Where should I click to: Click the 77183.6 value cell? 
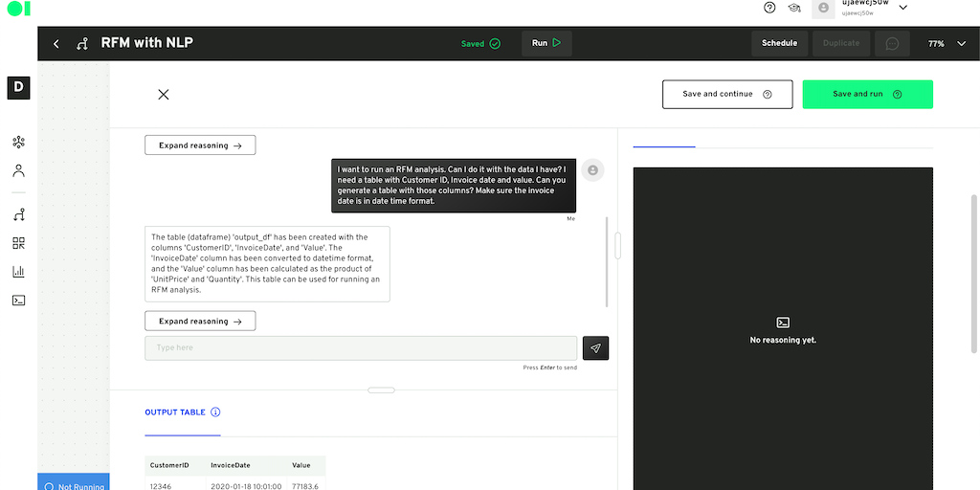[x=305, y=485]
